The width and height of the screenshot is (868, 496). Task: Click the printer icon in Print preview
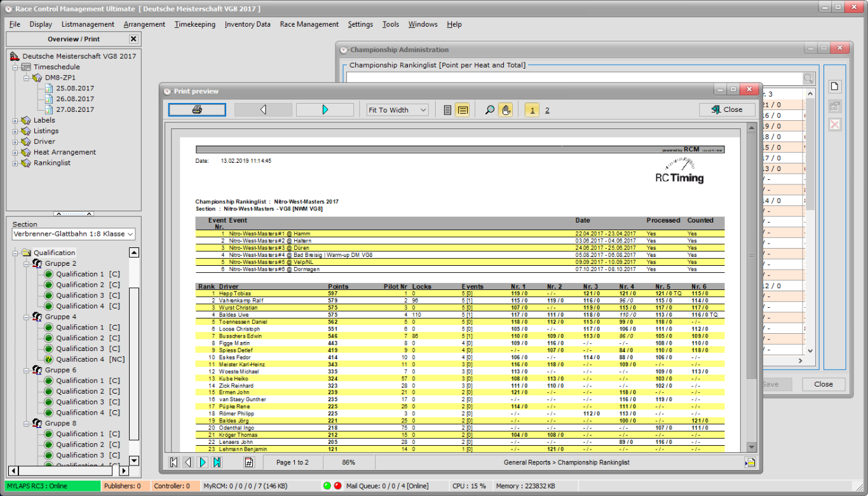[197, 110]
